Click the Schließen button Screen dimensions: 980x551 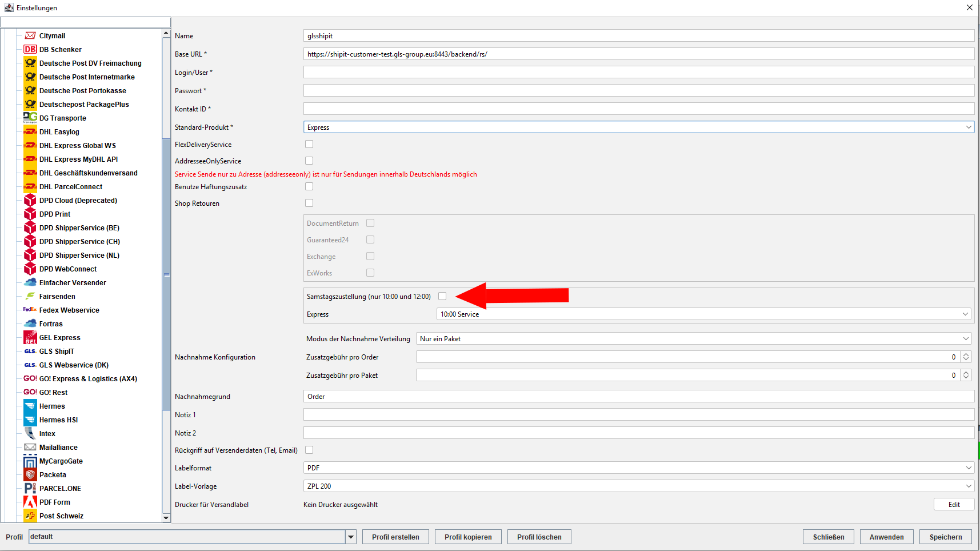(x=829, y=537)
